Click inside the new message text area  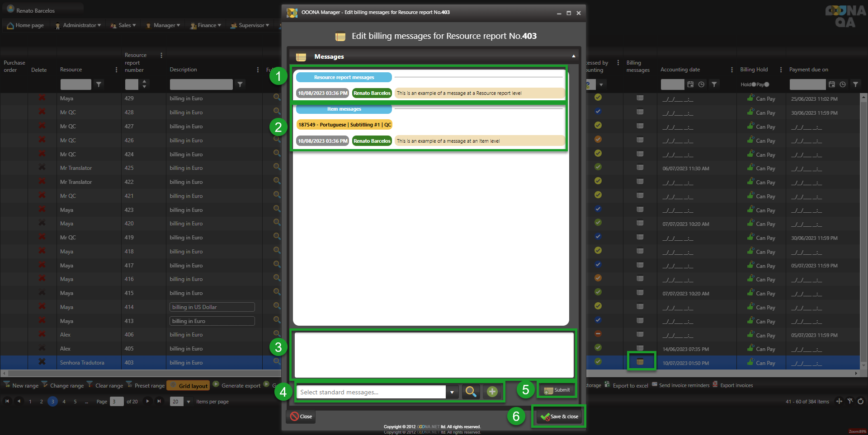434,355
